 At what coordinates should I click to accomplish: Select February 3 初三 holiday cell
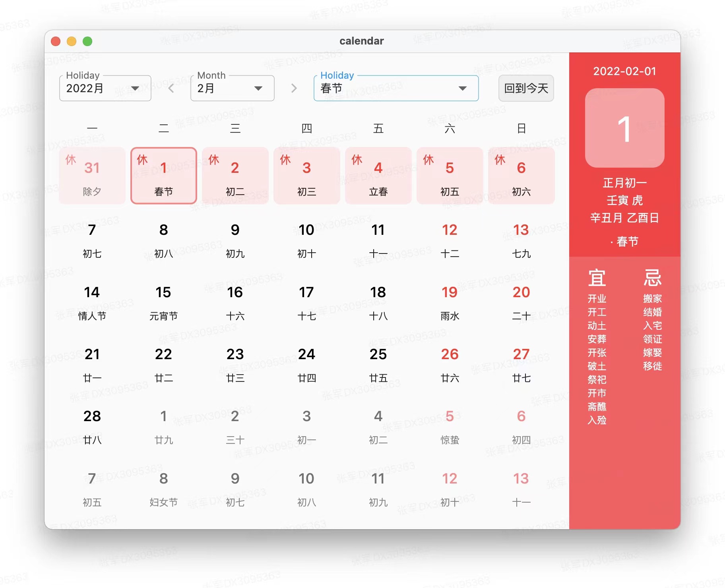tap(307, 176)
